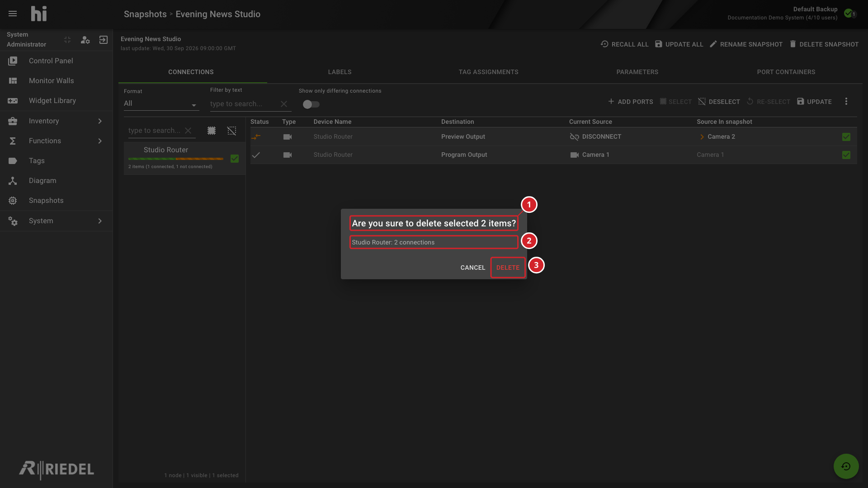Click ADD PORTS plus icon

click(611, 101)
